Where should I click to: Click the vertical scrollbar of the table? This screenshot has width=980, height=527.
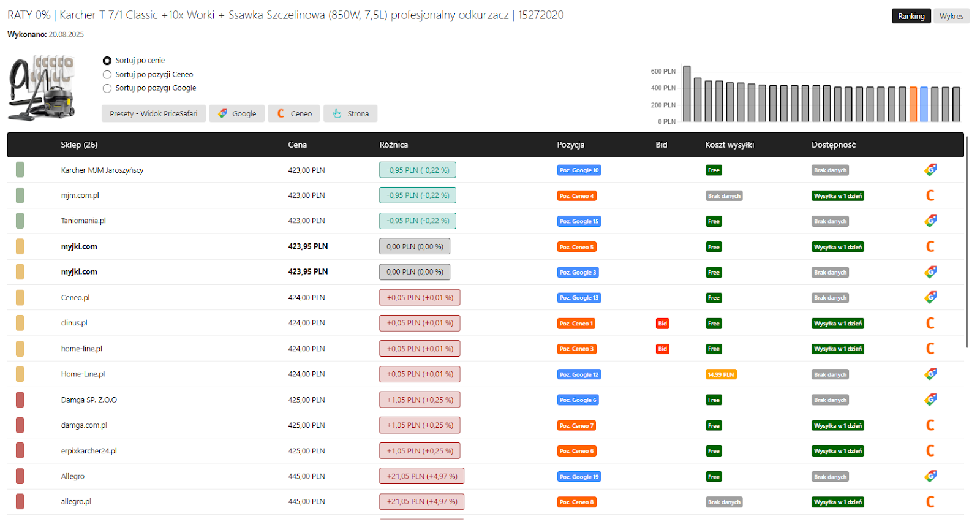[x=967, y=242]
